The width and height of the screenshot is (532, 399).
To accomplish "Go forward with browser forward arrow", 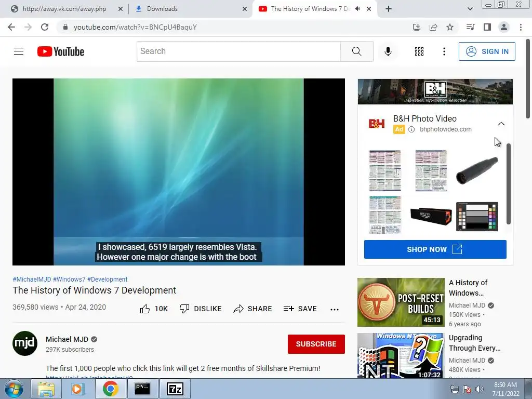I will [28, 27].
